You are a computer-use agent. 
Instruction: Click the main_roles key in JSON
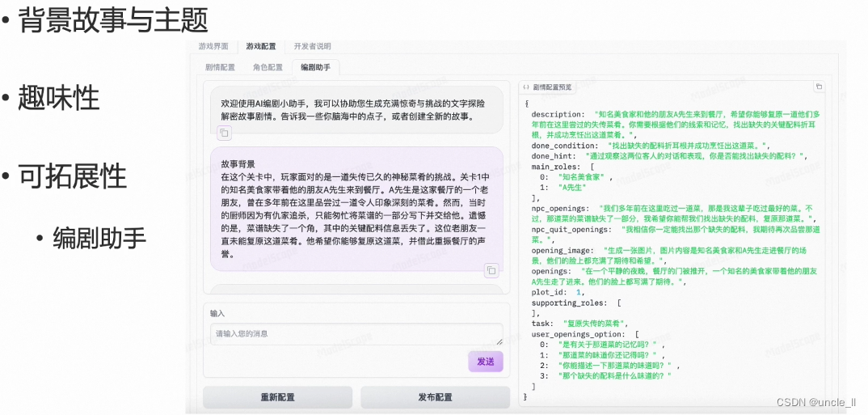tap(554, 166)
